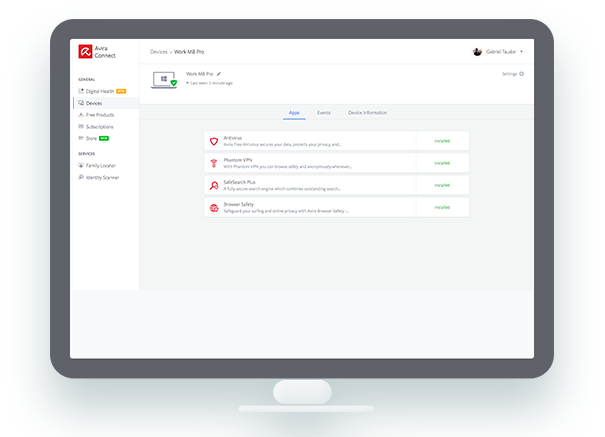Click Work MB Pro in the breadcrumb
Screen dimensions: 605x437
tap(189, 52)
